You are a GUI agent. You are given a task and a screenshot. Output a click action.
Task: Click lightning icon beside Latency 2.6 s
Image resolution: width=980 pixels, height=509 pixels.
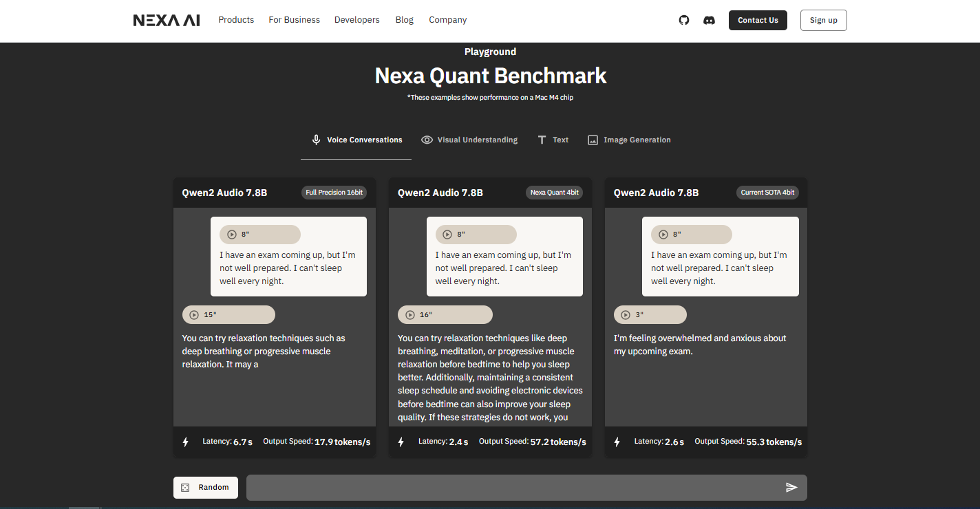617,442
